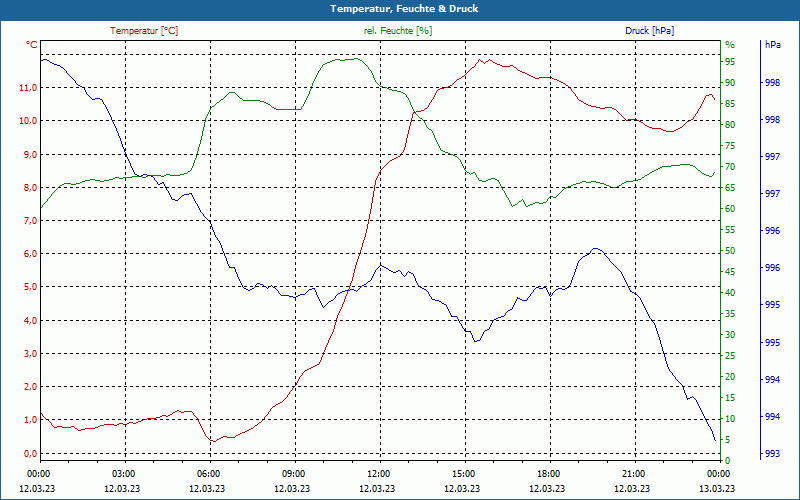Click temperature axis value "3,0"
The image size is (800, 500).
click(30, 354)
